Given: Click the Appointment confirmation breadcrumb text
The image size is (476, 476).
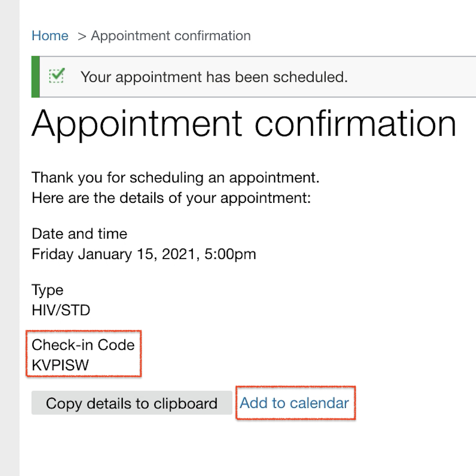Looking at the screenshot, I should (x=171, y=36).
